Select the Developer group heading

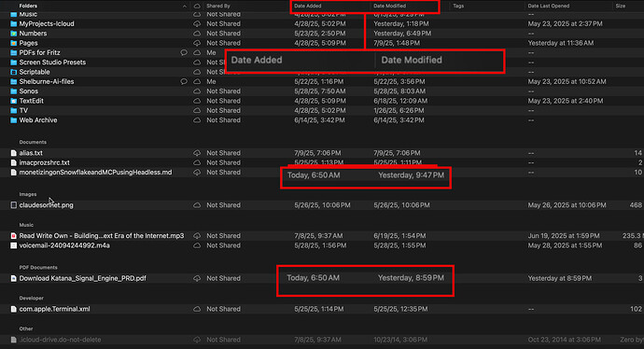tap(31, 298)
